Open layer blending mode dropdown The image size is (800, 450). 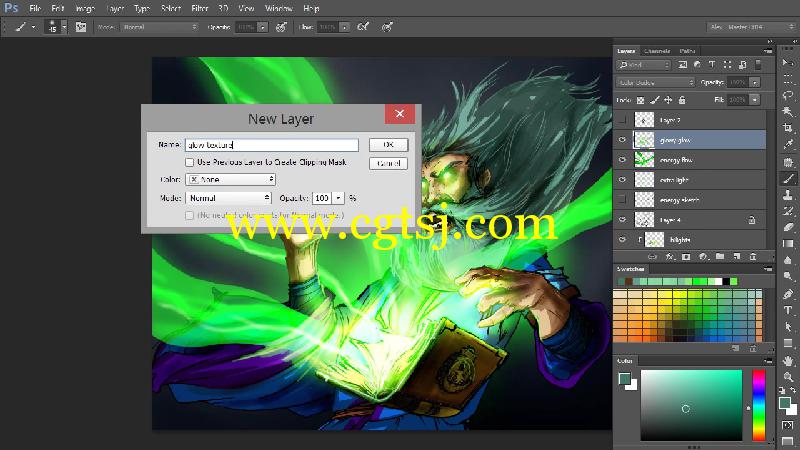[x=656, y=82]
